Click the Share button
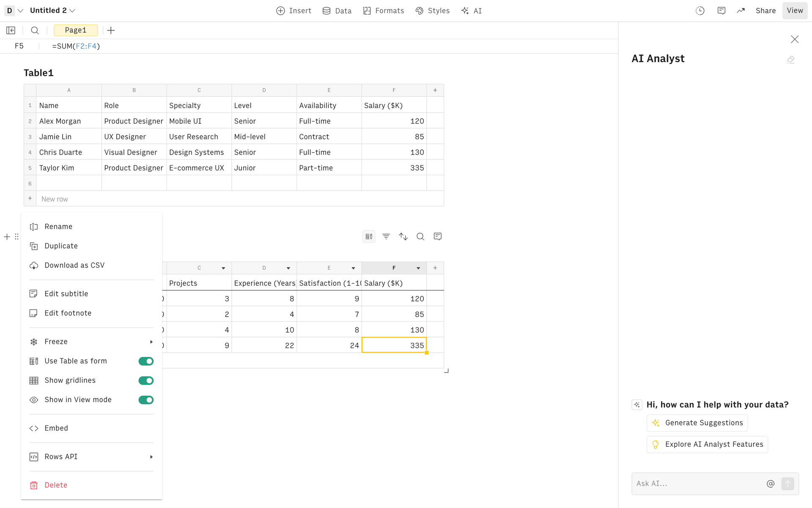 pos(765,11)
